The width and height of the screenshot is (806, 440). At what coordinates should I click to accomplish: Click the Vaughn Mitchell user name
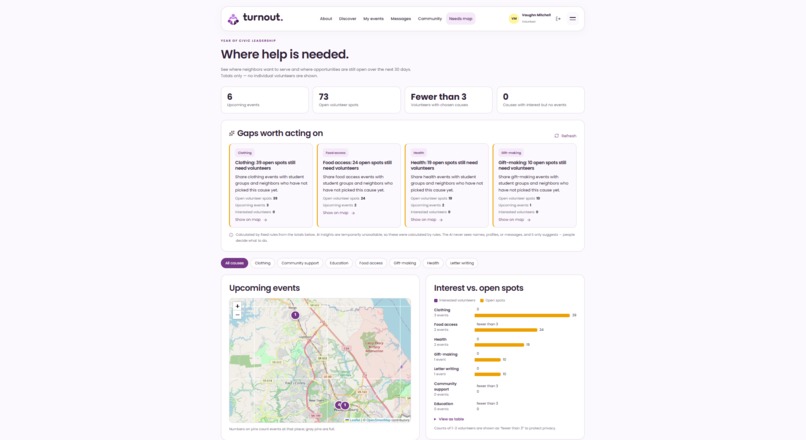[x=536, y=15]
